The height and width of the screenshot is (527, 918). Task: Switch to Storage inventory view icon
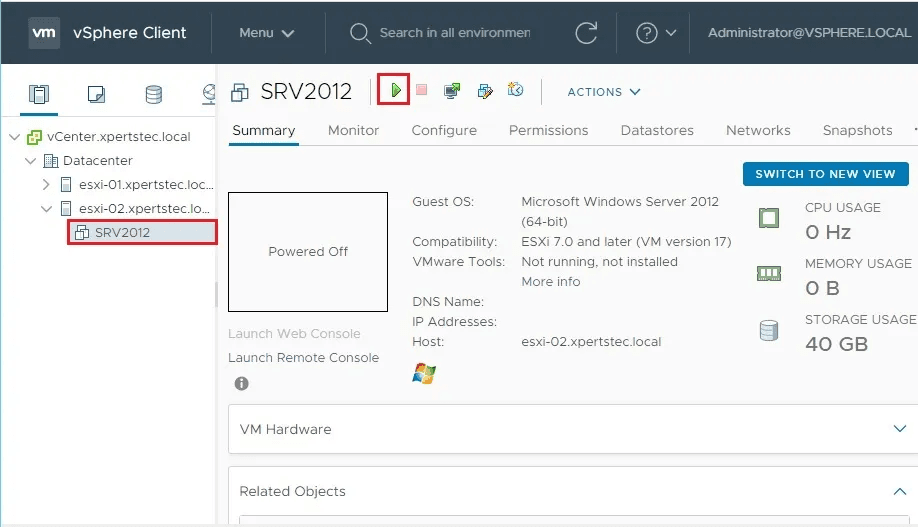(153, 94)
